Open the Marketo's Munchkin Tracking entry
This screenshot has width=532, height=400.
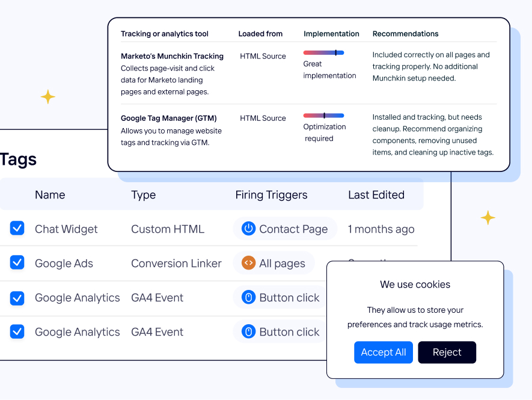pyautogui.click(x=172, y=55)
